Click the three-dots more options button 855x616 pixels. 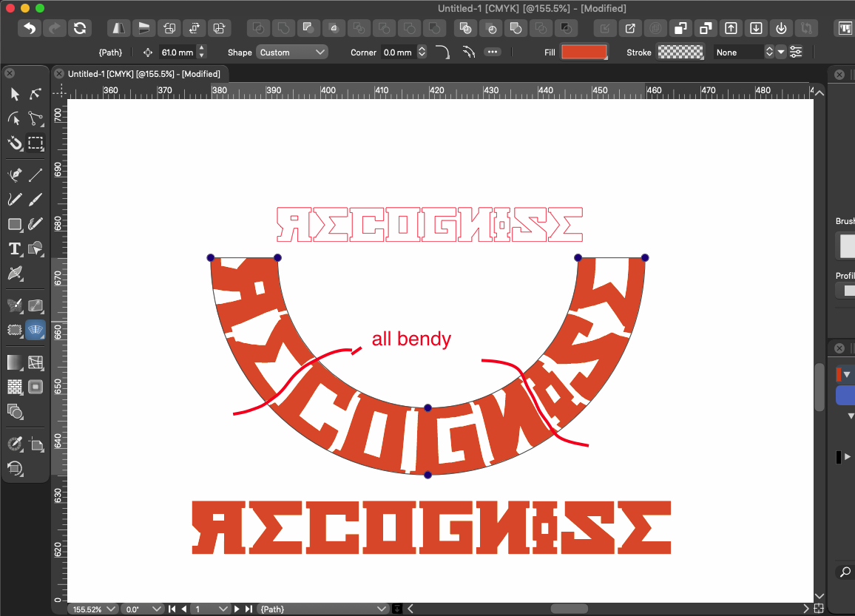pos(493,53)
